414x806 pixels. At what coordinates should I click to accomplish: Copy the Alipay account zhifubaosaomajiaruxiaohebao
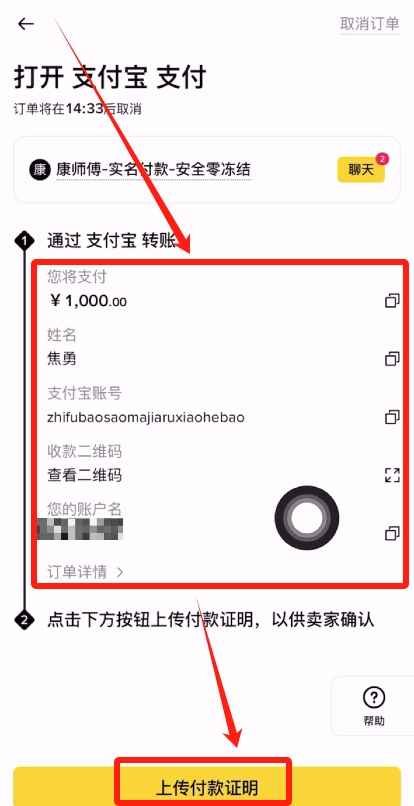[x=392, y=417]
